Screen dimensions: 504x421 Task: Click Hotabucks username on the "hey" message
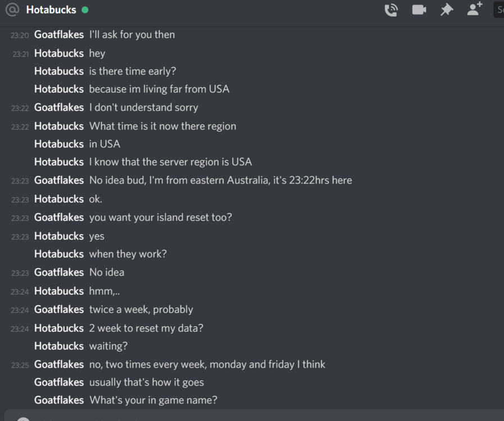click(59, 53)
